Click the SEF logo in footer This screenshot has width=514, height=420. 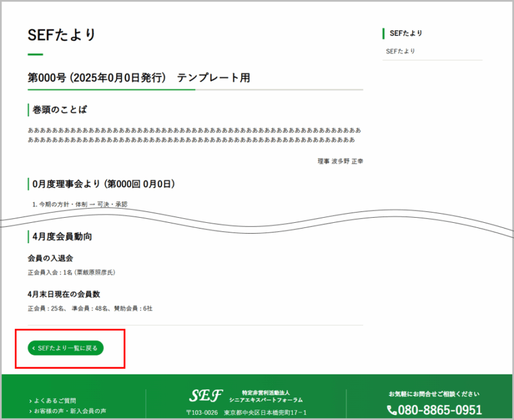coord(206,396)
